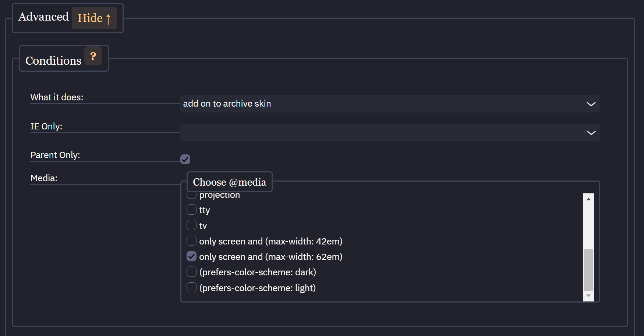Image resolution: width=644 pixels, height=336 pixels.
Task: Click the 'Parent Only:' label
Action: [x=55, y=155]
